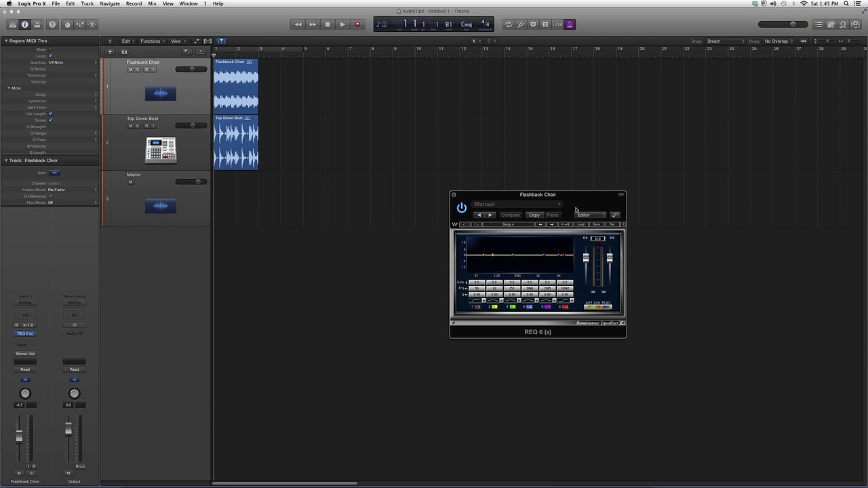Click the Compare button in plugin
Viewport: 868px width, 488px height.
[x=511, y=215]
